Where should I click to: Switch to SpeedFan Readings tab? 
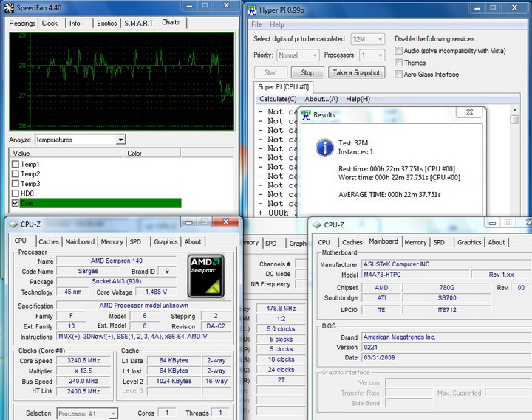[x=22, y=24]
